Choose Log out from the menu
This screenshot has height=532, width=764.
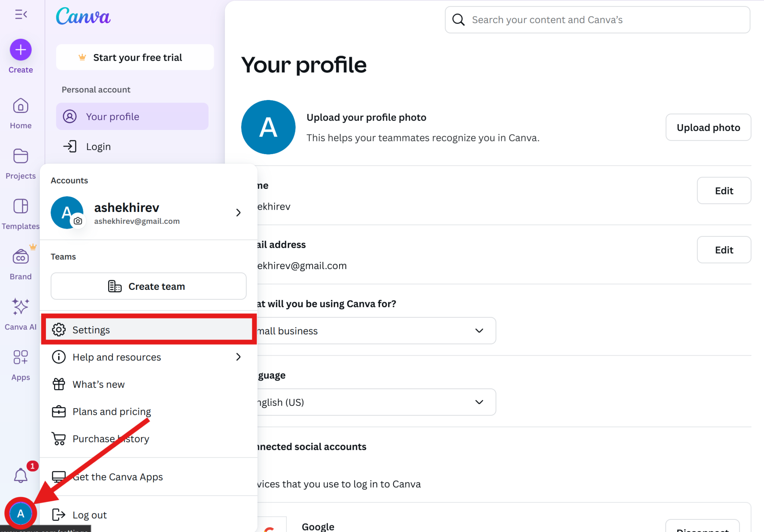tap(90, 515)
